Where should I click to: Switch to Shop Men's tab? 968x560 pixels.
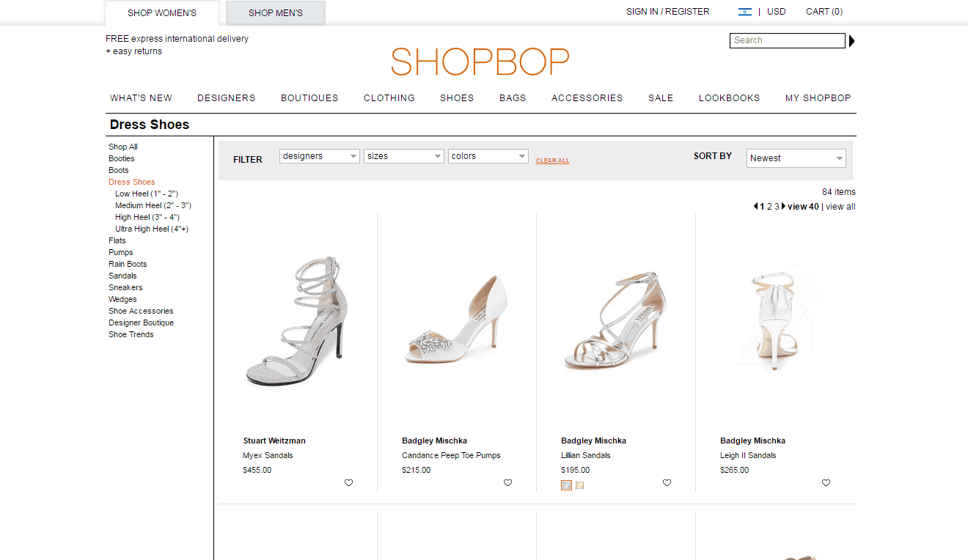[275, 13]
